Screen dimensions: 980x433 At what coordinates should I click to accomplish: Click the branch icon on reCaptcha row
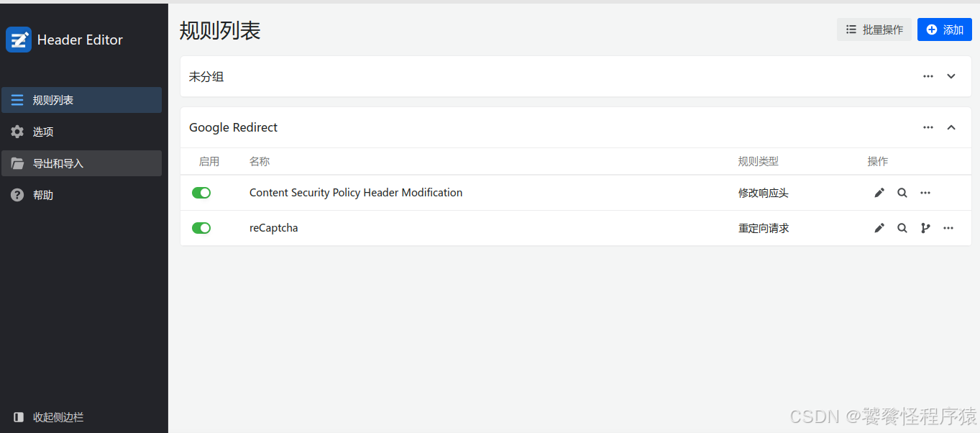click(x=925, y=228)
